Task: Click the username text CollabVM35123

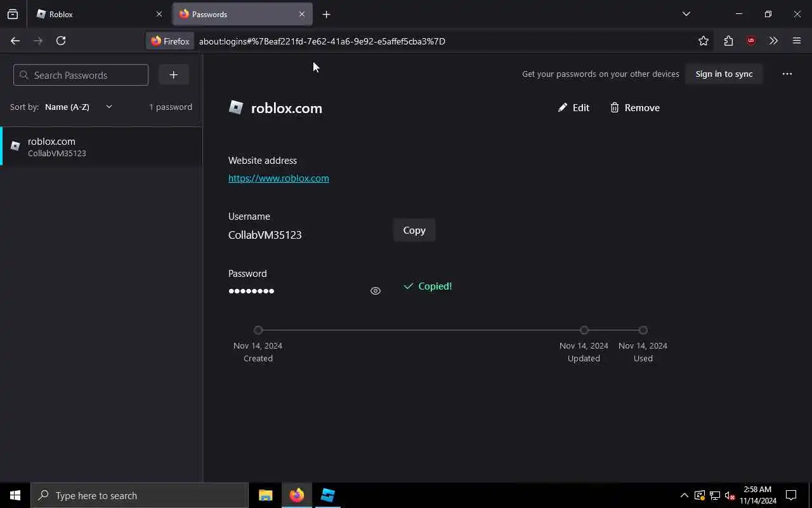Action: [x=265, y=235]
